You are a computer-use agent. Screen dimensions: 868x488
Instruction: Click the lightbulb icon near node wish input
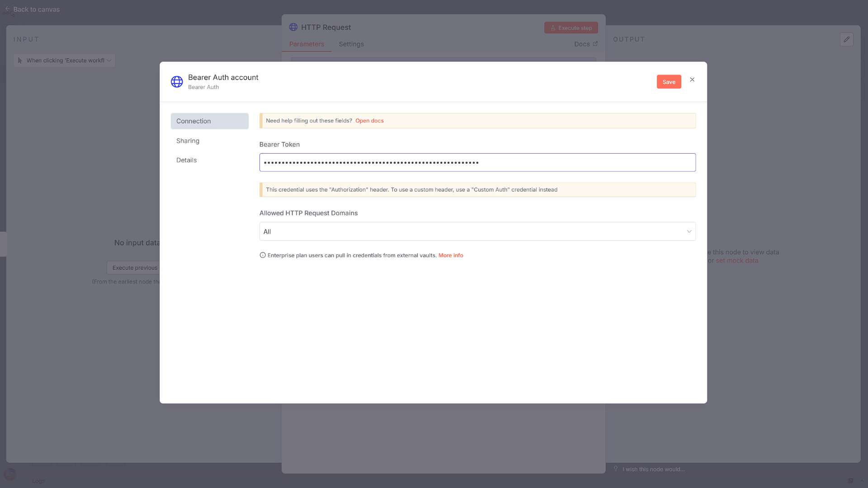[616, 469]
